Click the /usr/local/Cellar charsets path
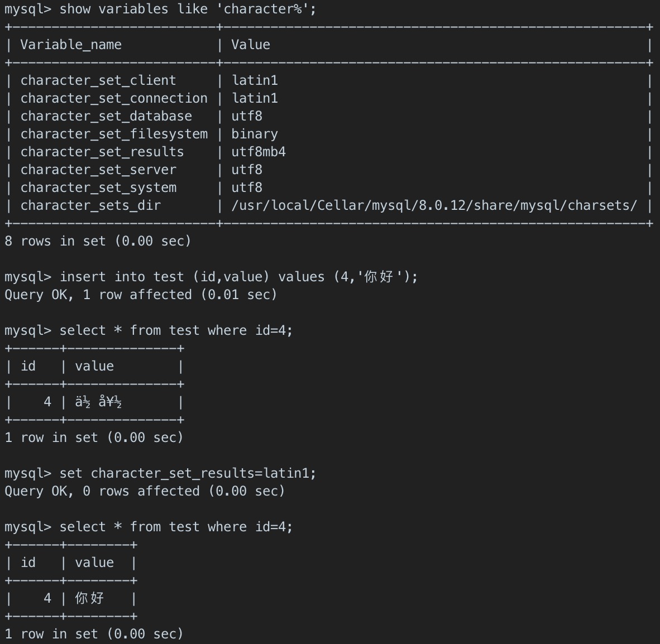Viewport: 660px width, 644px height. coord(434,205)
